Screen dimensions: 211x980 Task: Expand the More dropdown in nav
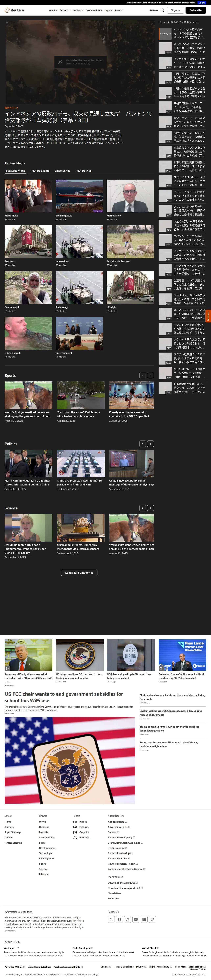[119, 10]
